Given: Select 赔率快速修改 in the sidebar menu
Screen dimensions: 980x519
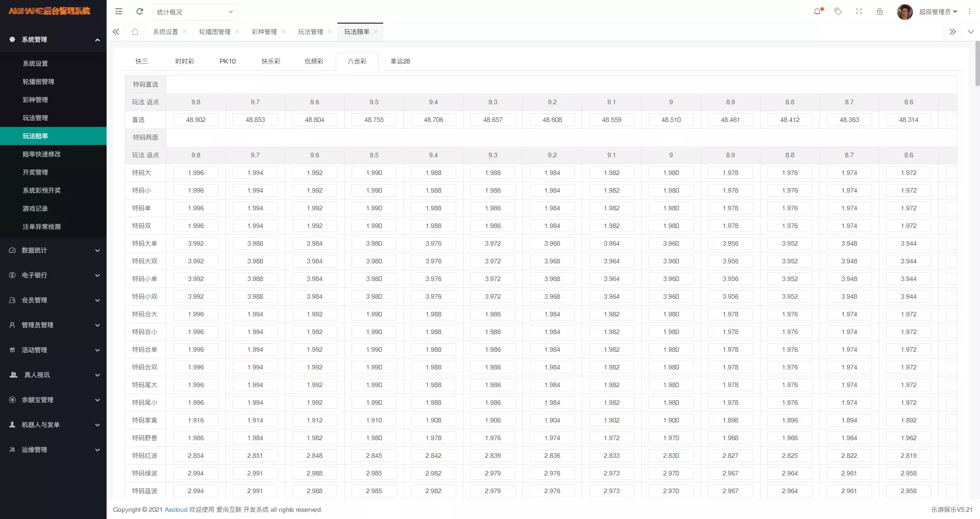Looking at the screenshot, I should pyautogui.click(x=41, y=154).
